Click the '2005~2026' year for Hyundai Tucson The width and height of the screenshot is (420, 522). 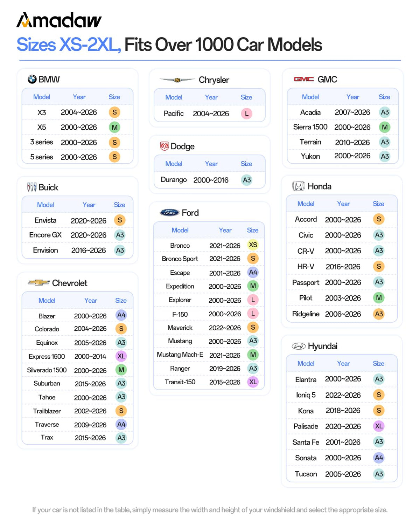(343, 474)
